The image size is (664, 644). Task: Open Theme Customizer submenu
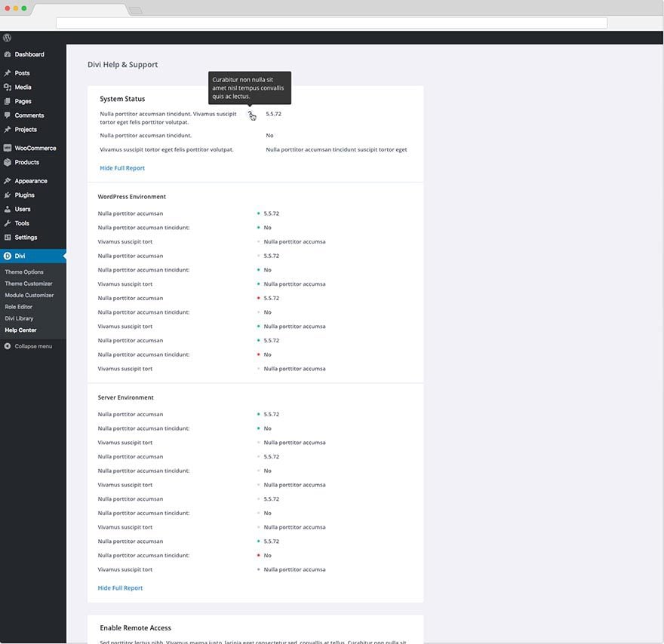tap(29, 284)
